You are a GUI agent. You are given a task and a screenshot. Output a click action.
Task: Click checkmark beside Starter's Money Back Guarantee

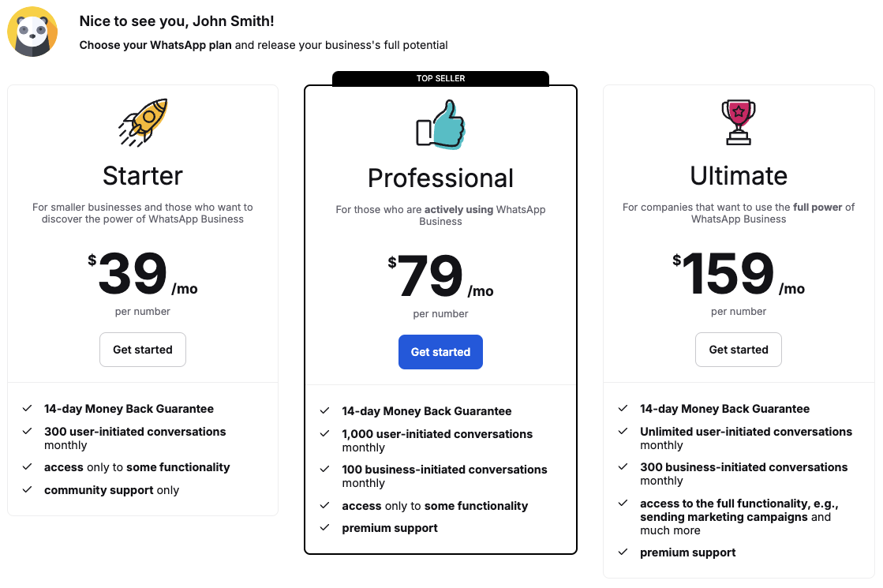click(28, 409)
